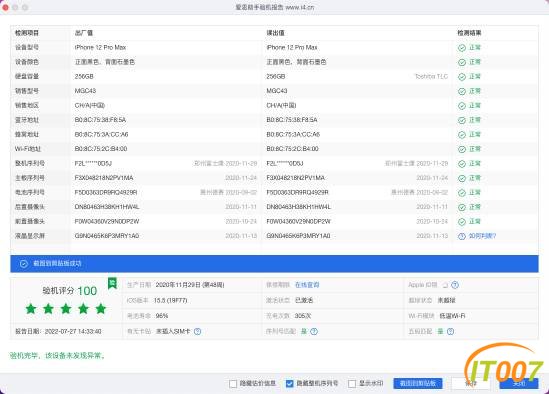The width and height of the screenshot is (549, 394).
Task: Open the 如何判断? link
Action: coord(482,236)
